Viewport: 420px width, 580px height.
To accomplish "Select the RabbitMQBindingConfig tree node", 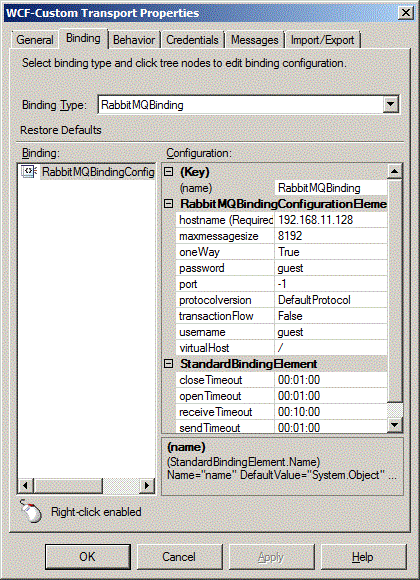I will (98, 172).
